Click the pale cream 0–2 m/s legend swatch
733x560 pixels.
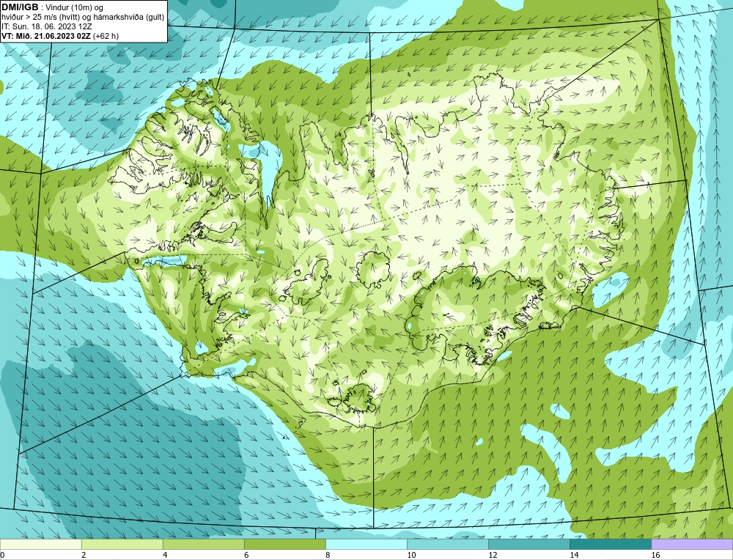[40, 544]
